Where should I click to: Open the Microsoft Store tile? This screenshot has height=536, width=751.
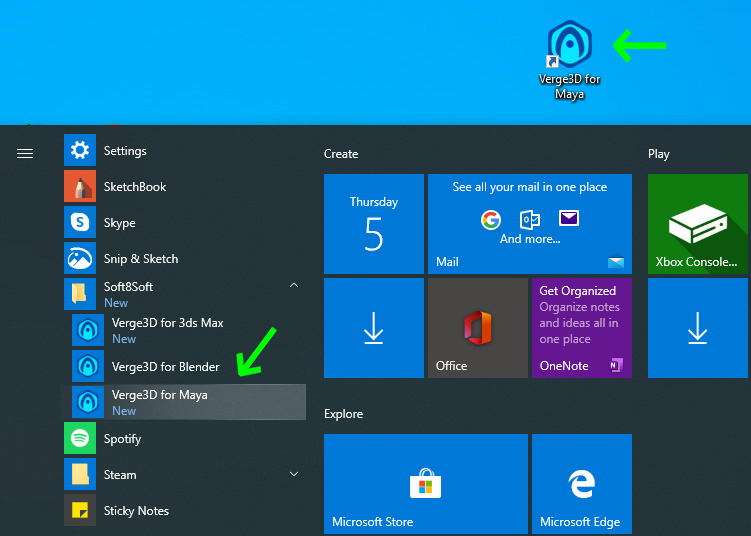426,484
